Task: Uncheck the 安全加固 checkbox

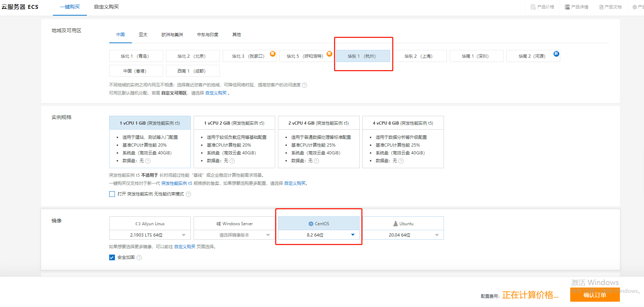Action: coord(112,257)
